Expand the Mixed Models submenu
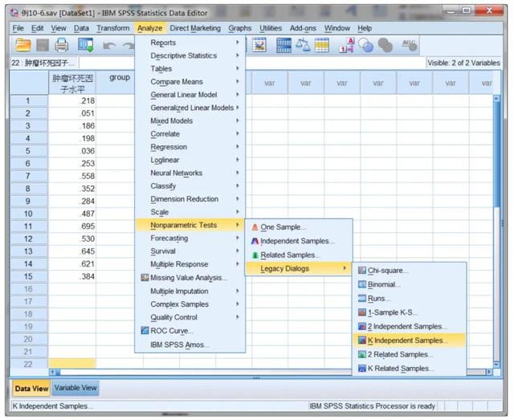The height and width of the screenshot is (420, 514). click(190, 121)
